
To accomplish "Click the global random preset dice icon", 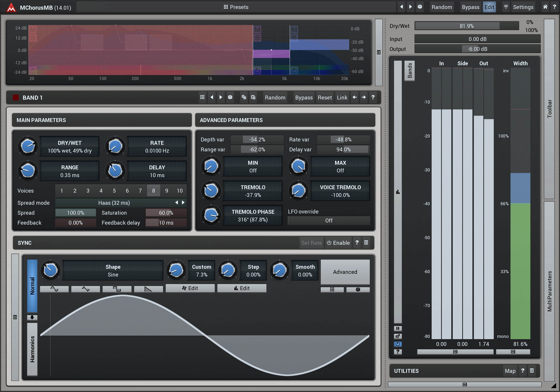I will click(x=420, y=7).
